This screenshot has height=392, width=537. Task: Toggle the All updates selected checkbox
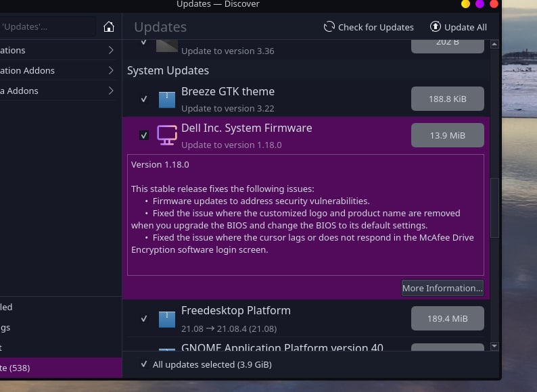(144, 364)
